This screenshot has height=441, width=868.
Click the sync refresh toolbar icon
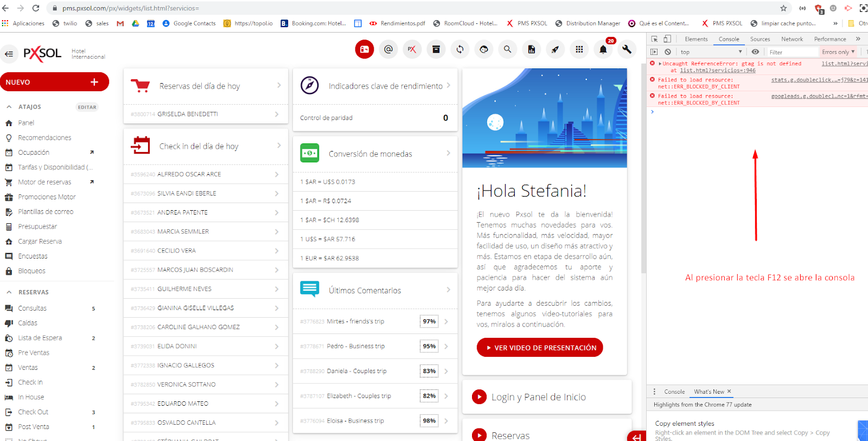coord(460,49)
